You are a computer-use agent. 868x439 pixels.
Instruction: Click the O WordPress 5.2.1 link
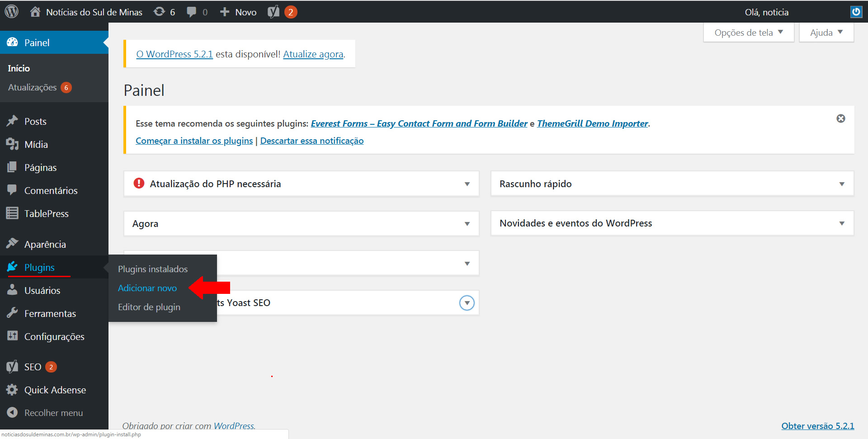pos(175,54)
